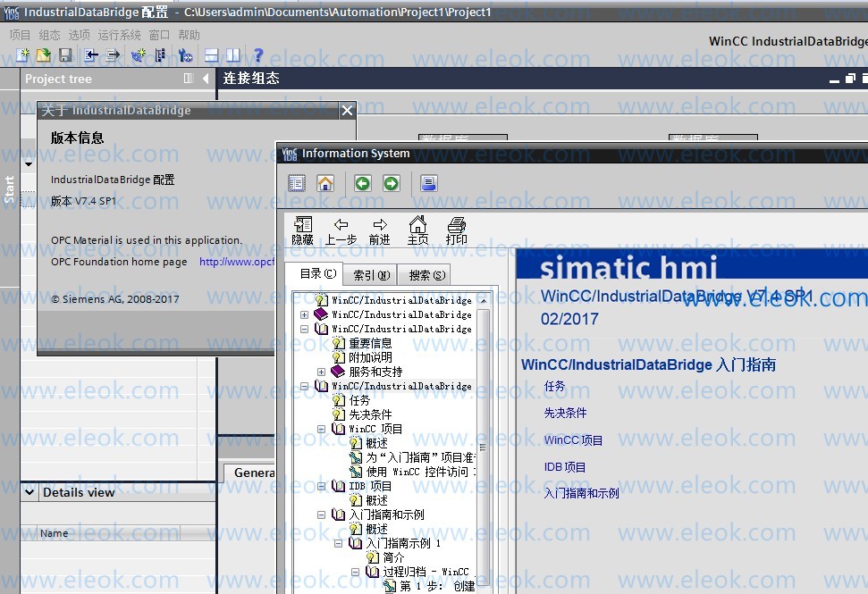Screen dimensions: 868x594
Task: Open the OPC Foundation home page link
Action: click(236, 262)
